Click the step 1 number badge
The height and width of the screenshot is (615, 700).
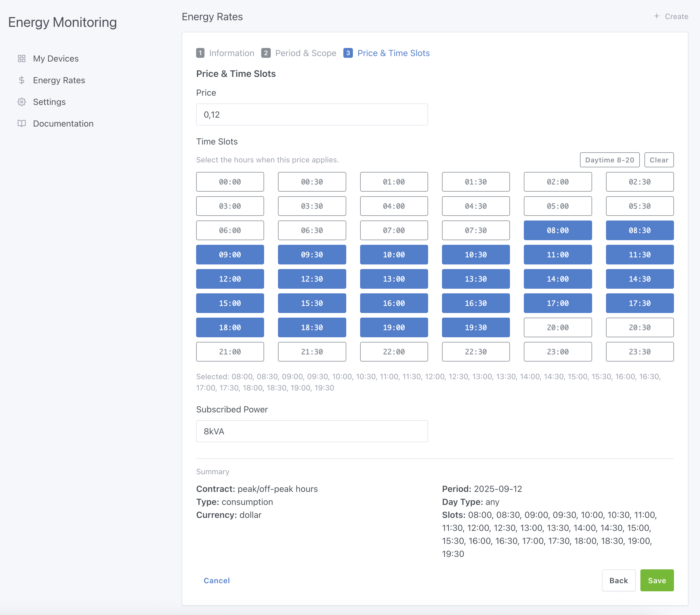point(201,53)
